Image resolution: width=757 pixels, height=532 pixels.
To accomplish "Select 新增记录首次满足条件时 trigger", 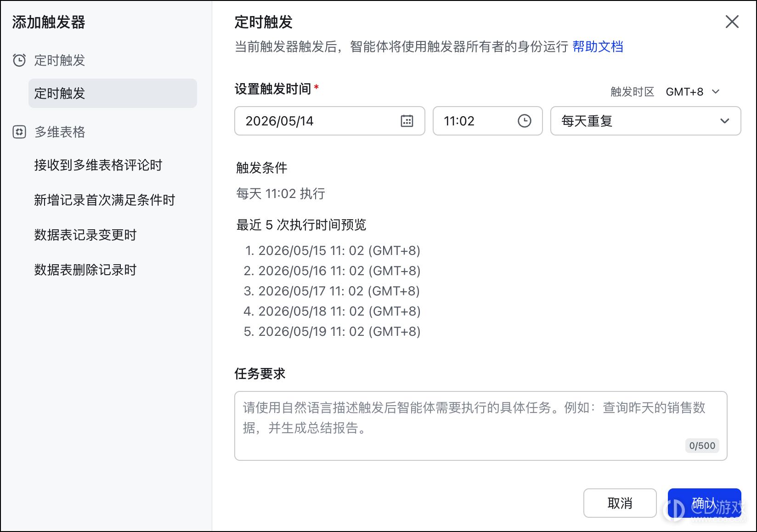I will (x=105, y=200).
